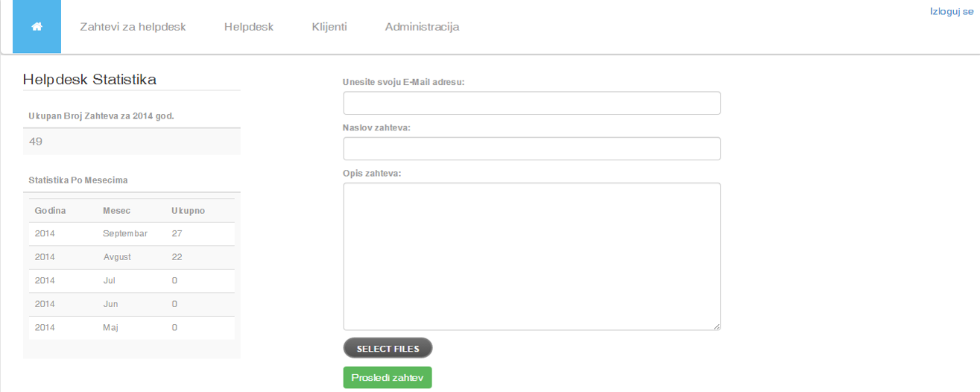The height and width of the screenshot is (392, 980).
Task: Select the Jul 2014 table row
Action: [131, 281]
